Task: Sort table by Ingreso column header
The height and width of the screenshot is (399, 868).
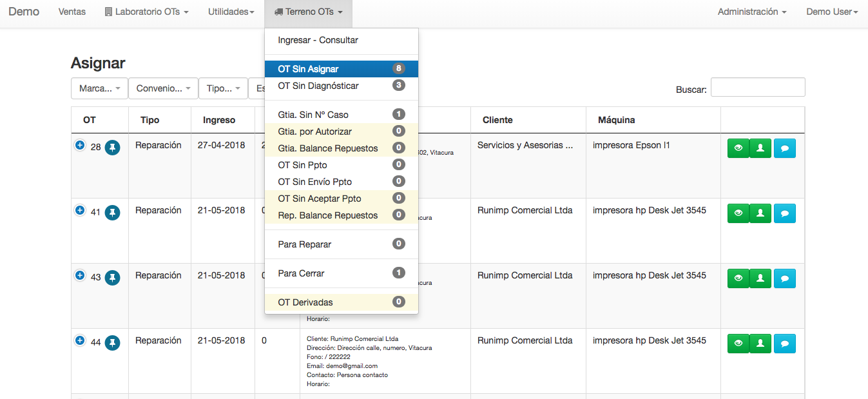Action: click(x=223, y=120)
